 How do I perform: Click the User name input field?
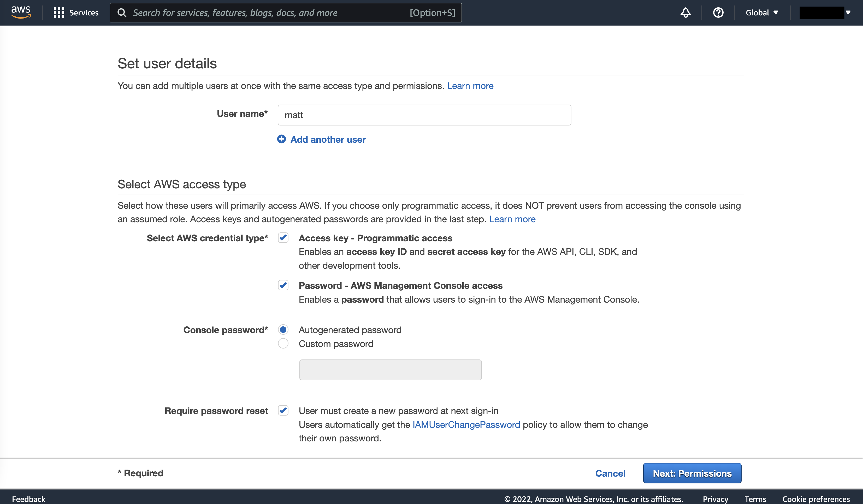(x=424, y=115)
